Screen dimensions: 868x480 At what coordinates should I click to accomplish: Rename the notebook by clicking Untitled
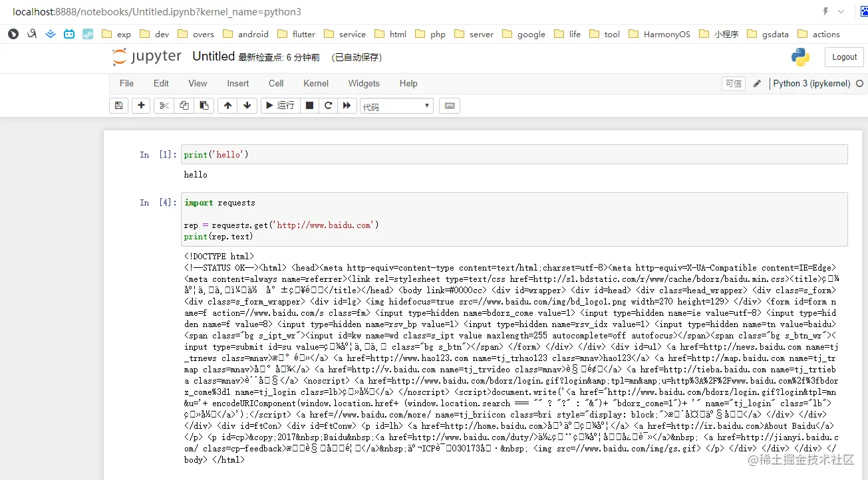coord(214,57)
